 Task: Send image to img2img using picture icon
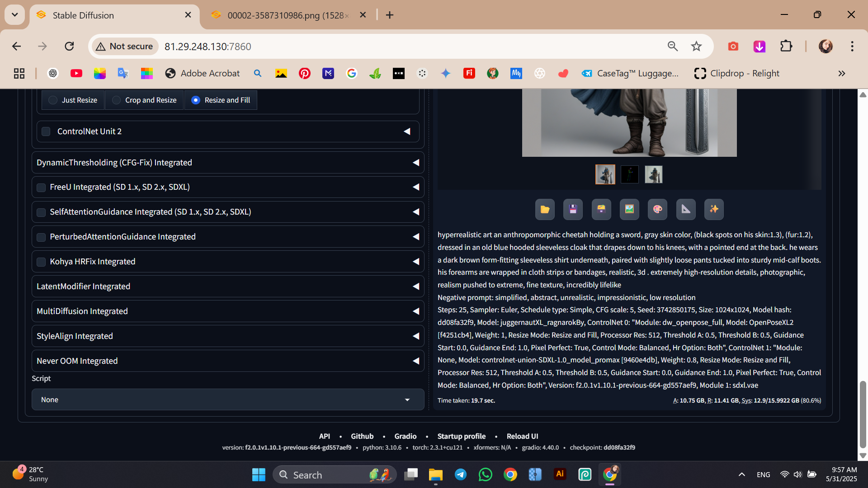629,209
